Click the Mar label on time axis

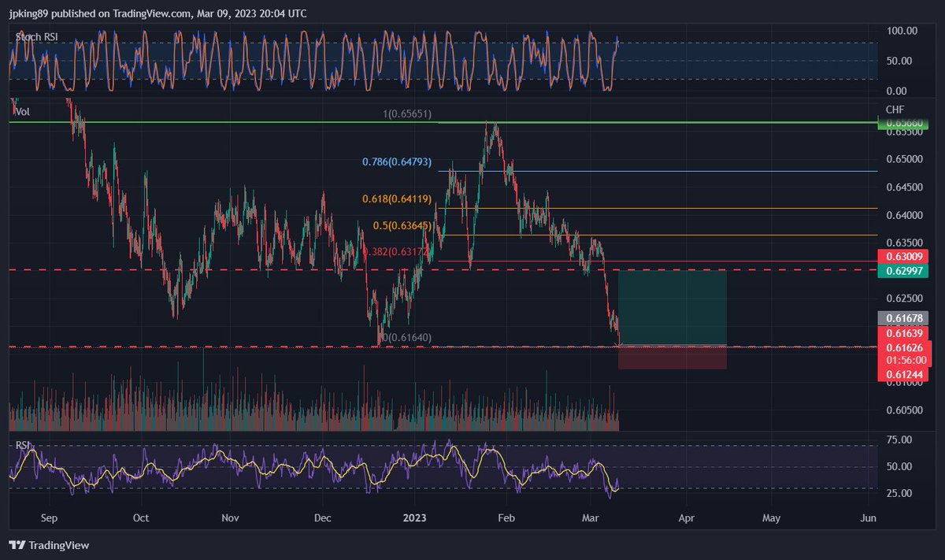(x=590, y=518)
